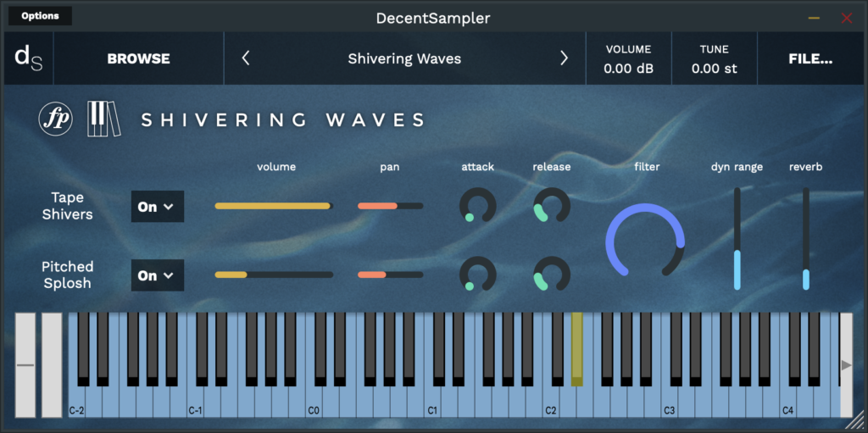
Task: Open the Pitched Splosh On dropdown
Action: (157, 275)
